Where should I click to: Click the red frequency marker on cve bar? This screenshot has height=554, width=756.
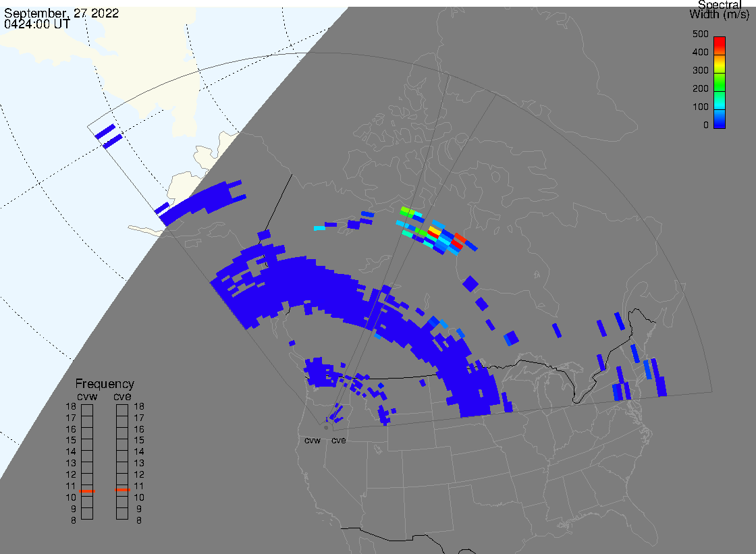pyautogui.click(x=122, y=490)
